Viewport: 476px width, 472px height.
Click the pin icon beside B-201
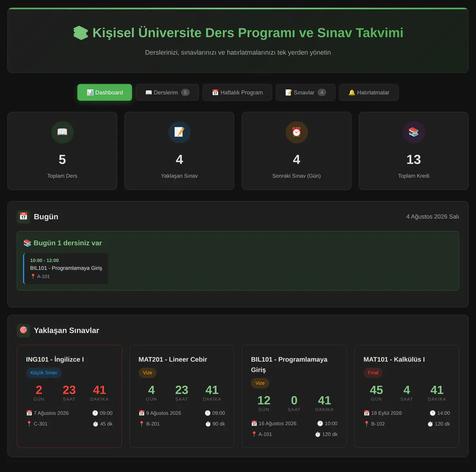142,424
